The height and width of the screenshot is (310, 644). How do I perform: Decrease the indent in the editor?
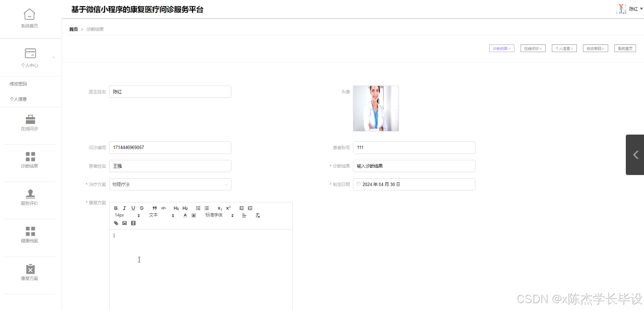tap(241, 208)
